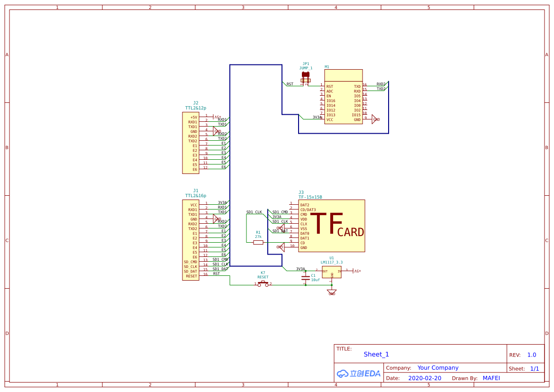Click the TTL2&16p label under J1
The image size is (554, 392).
tap(196, 195)
